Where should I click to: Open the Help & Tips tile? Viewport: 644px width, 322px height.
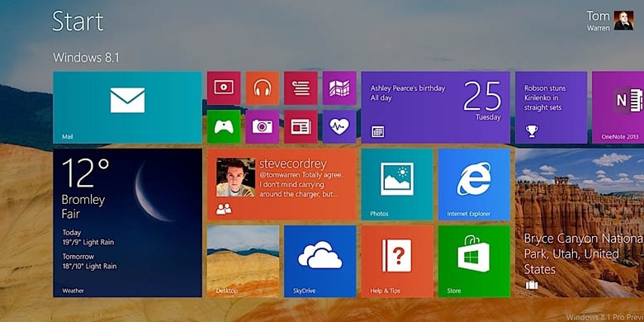pyautogui.click(x=397, y=261)
